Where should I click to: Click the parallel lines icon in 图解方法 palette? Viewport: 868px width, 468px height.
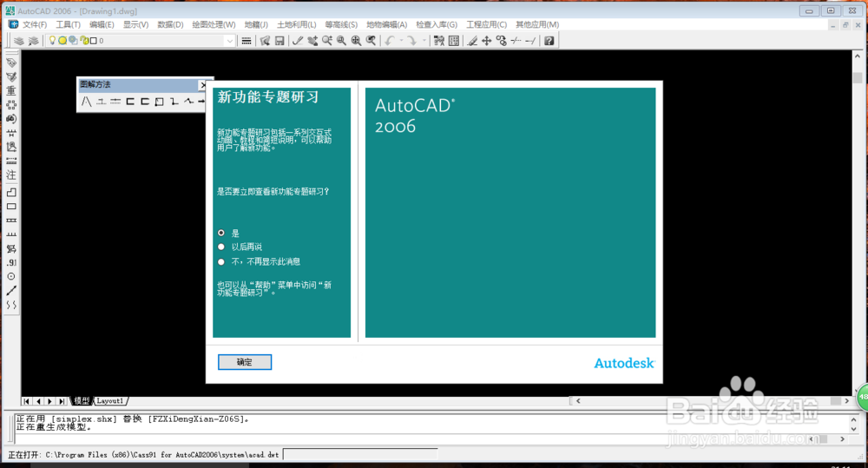[115, 102]
